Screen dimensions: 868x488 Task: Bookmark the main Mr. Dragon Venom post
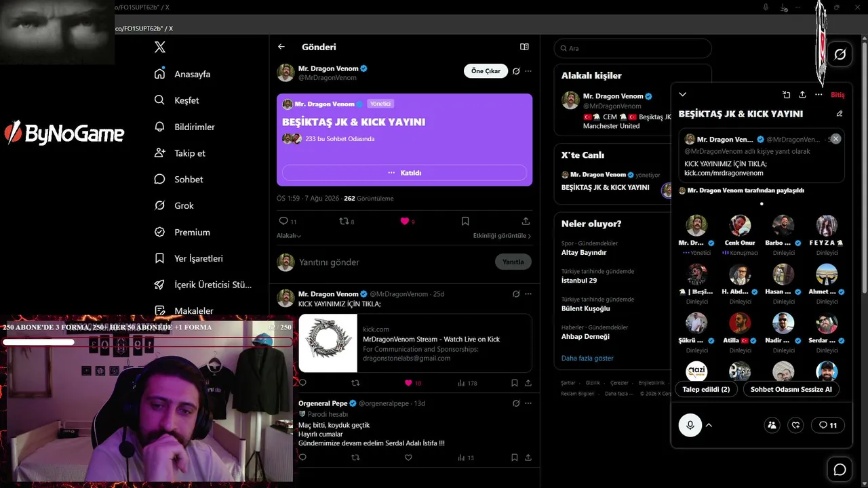[x=465, y=221]
